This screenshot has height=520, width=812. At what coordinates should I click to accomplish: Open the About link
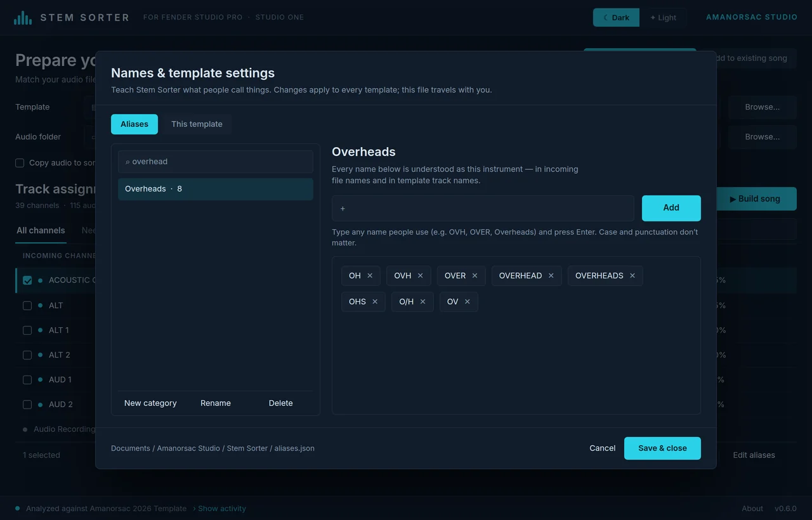coord(752,509)
